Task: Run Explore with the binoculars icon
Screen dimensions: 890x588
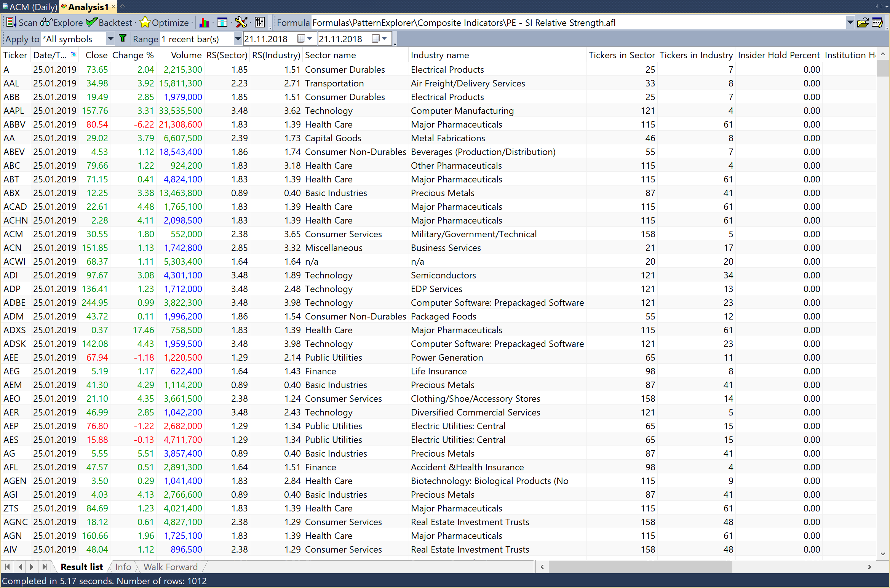Action: click(x=46, y=22)
